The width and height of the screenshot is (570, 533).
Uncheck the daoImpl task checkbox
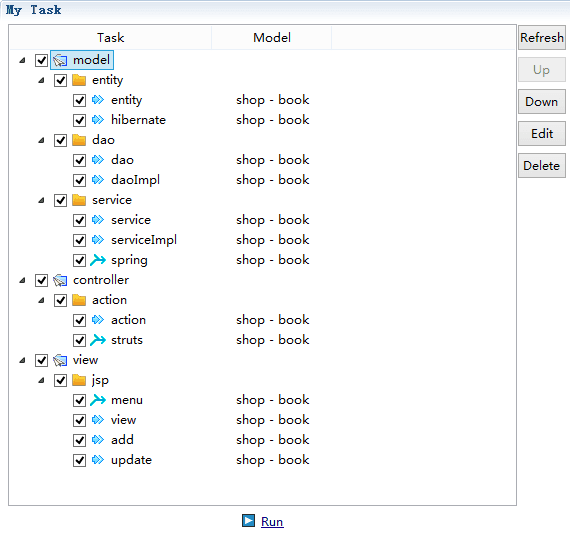point(79,180)
